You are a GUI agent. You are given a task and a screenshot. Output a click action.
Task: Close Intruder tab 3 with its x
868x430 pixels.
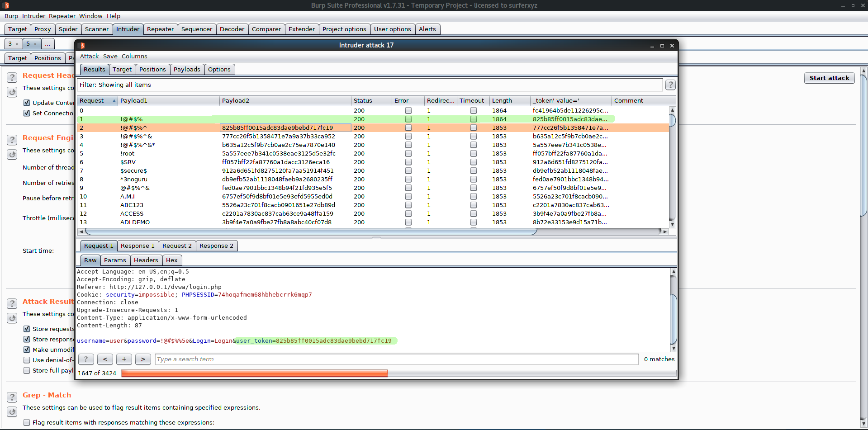(x=17, y=44)
